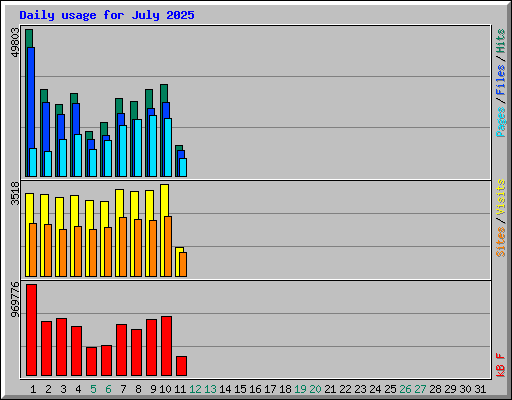Click green day 27 on the x-axis

coord(420,389)
